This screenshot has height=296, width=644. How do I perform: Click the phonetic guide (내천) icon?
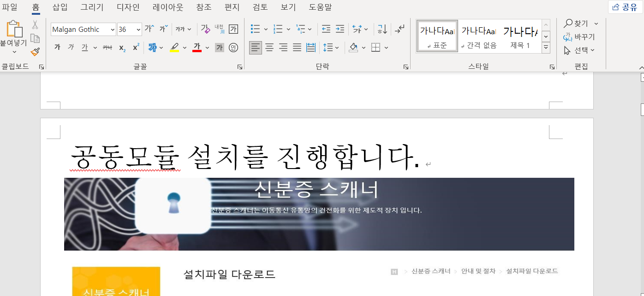(220, 29)
